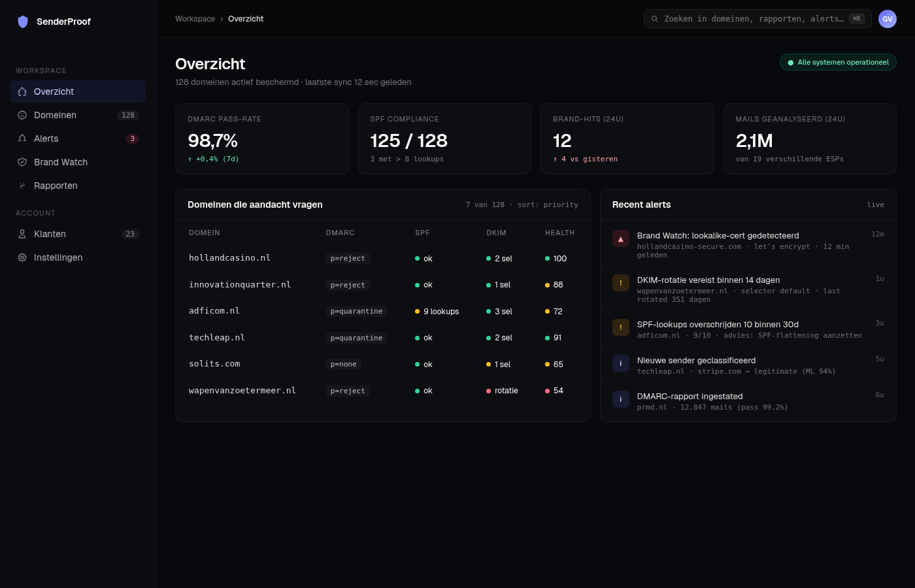
Task: Click warning icon of DKIM-rotatie alert
Action: click(621, 283)
